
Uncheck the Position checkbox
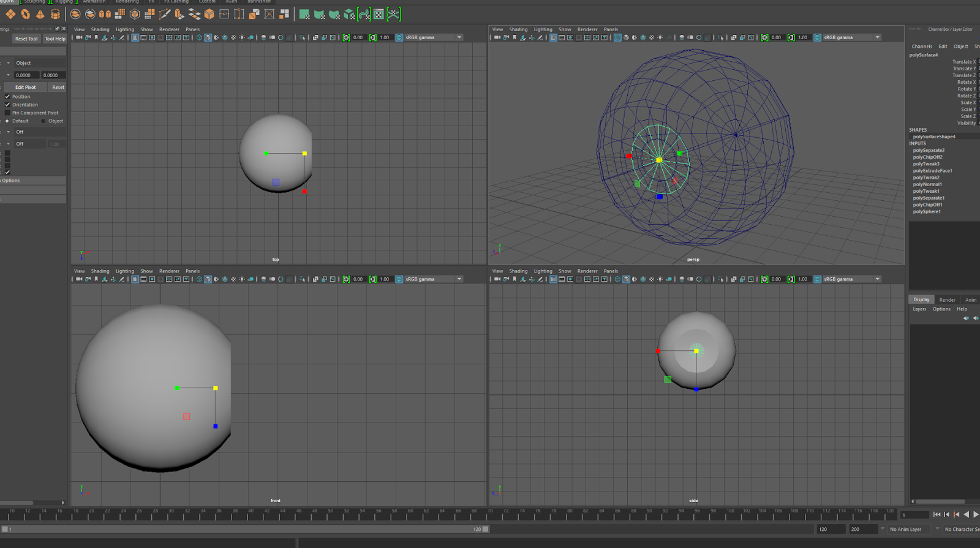[7, 97]
